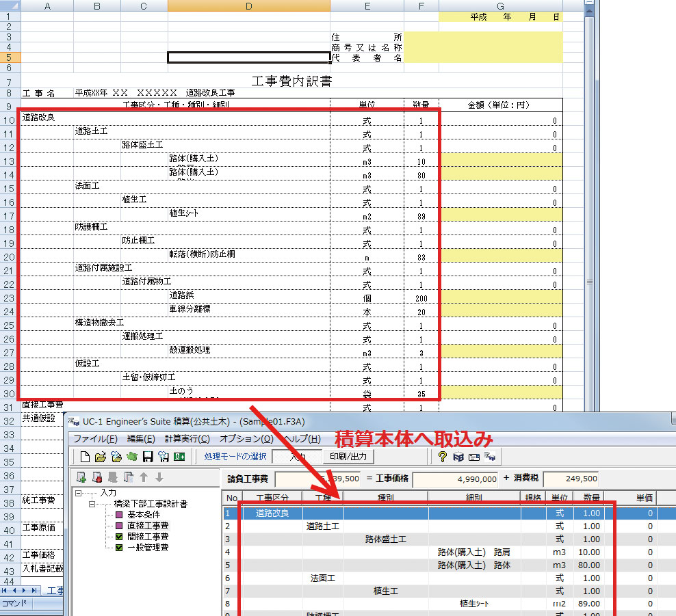Screen dimensions: 676x616
Task: Collapse the 入力 tree node
Action: (x=78, y=493)
